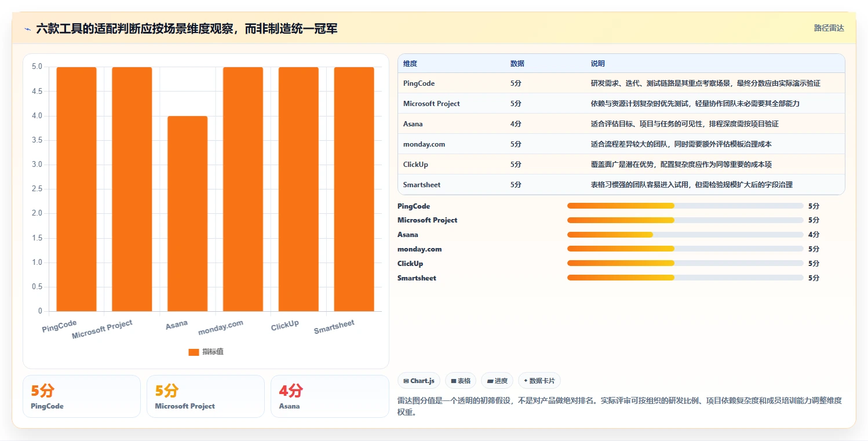Image resolution: width=868 pixels, height=441 pixels.
Task: Click the monday.com label under the chart axis
Action: [221, 327]
